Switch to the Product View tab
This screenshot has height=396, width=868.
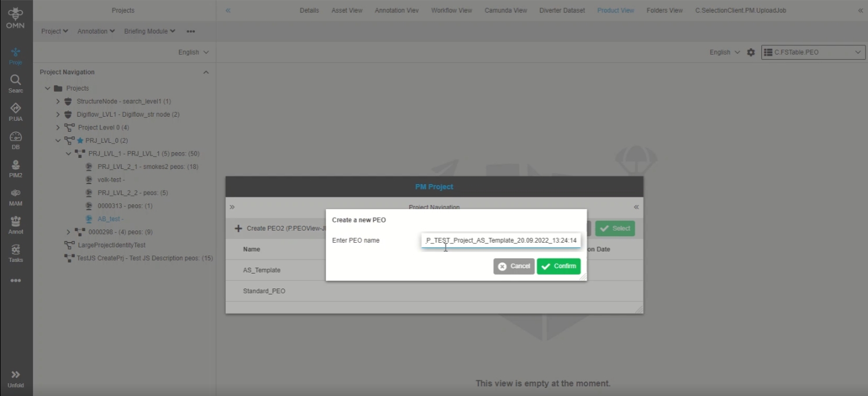[616, 10]
